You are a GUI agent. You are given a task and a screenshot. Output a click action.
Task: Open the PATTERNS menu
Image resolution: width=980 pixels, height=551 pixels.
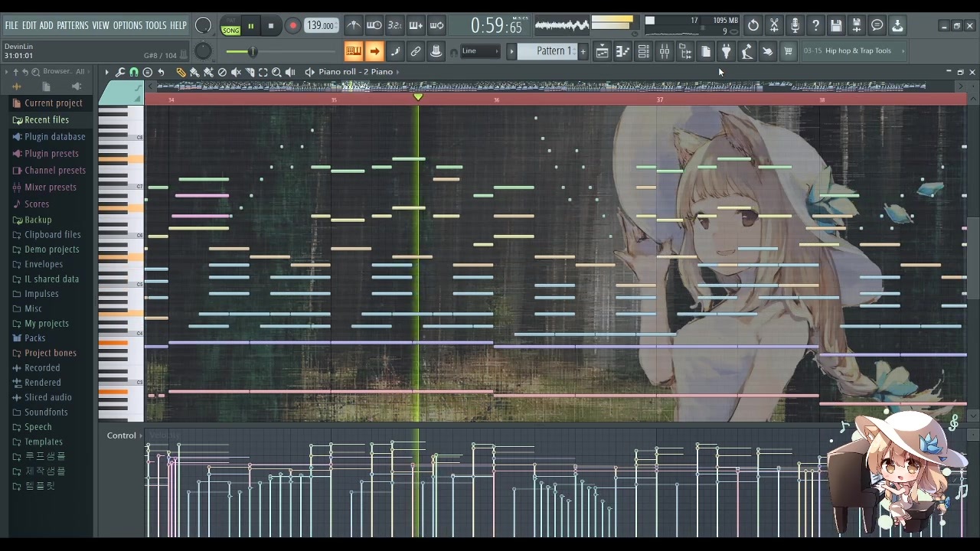point(73,25)
